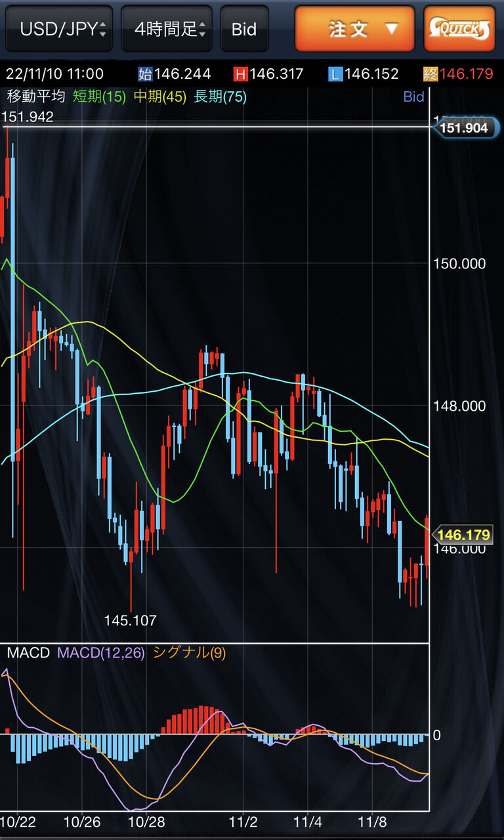Tap the blue Bid label on chart
Viewport: 504px width, 840px height.
tap(413, 96)
